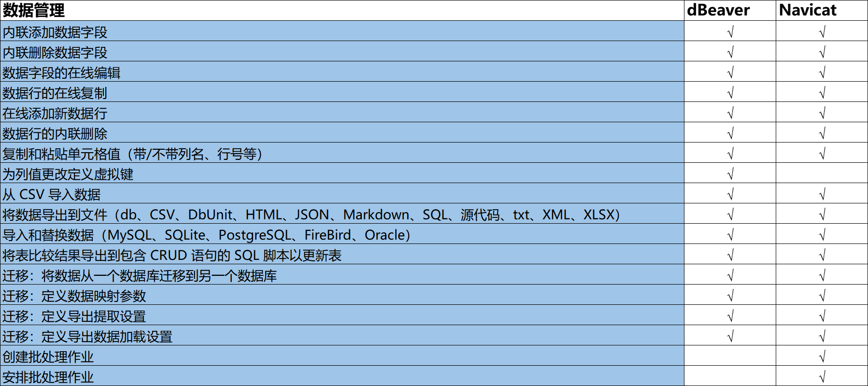Viewport: 868px width, 386px height.
Task: Click the 数据行的内联删除 row label
Action: pos(55,133)
